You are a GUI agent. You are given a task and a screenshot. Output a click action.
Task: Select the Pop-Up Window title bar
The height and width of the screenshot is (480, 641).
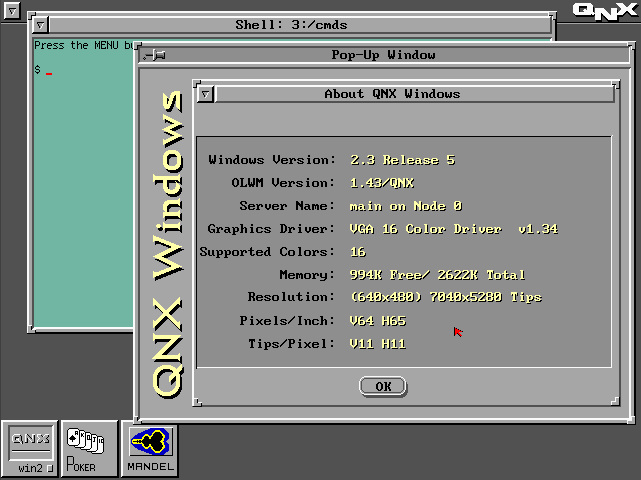click(x=383, y=55)
